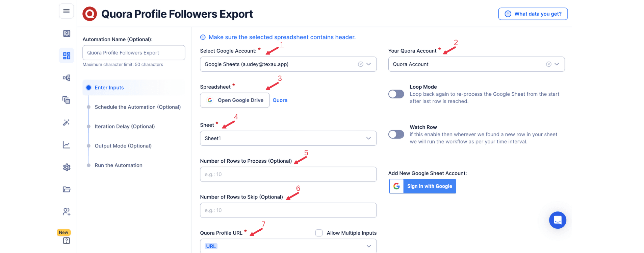This screenshot has width=644, height=253.
Task: Open the chat support bubble
Action: click(557, 220)
